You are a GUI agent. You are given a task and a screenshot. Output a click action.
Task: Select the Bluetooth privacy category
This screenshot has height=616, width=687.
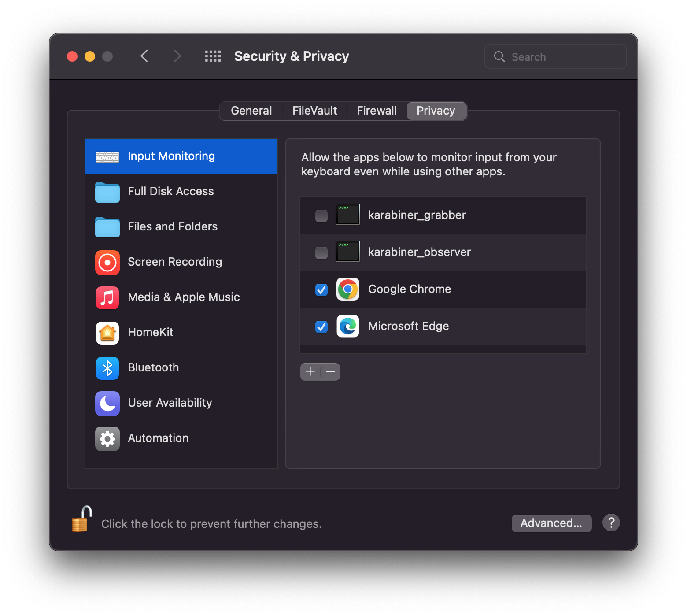point(181,368)
